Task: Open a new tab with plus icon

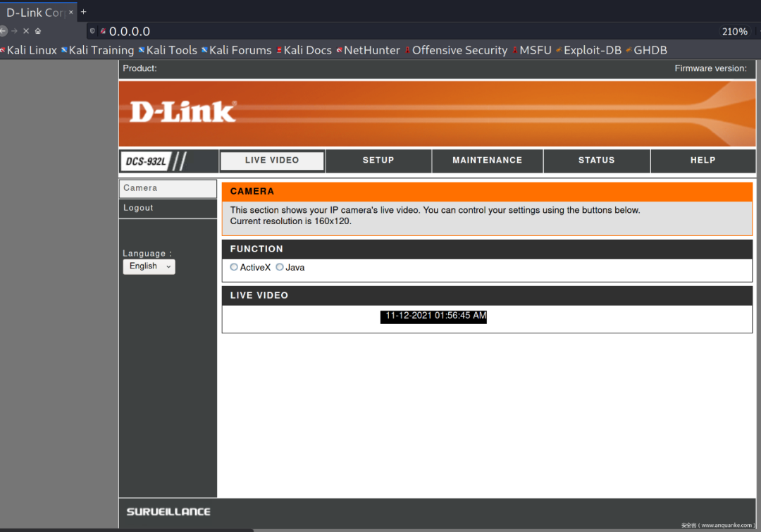Action: (83, 12)
